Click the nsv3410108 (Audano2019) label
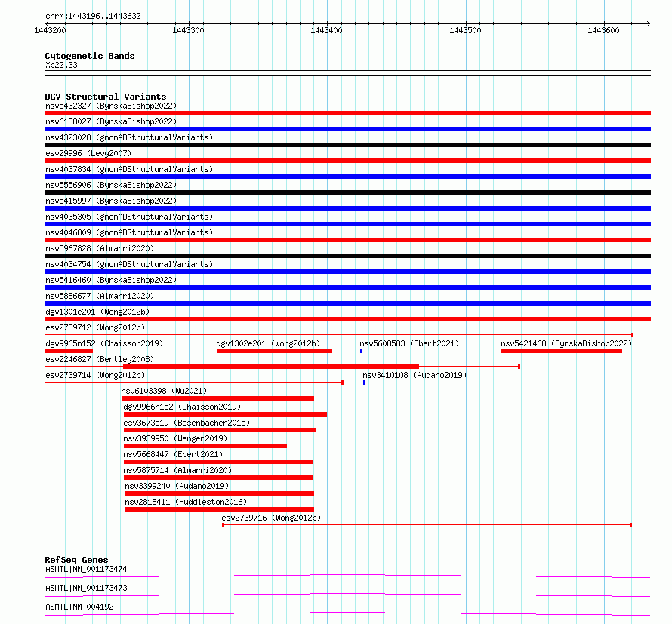Screen dimensions: 672x624 click(415, 375)
